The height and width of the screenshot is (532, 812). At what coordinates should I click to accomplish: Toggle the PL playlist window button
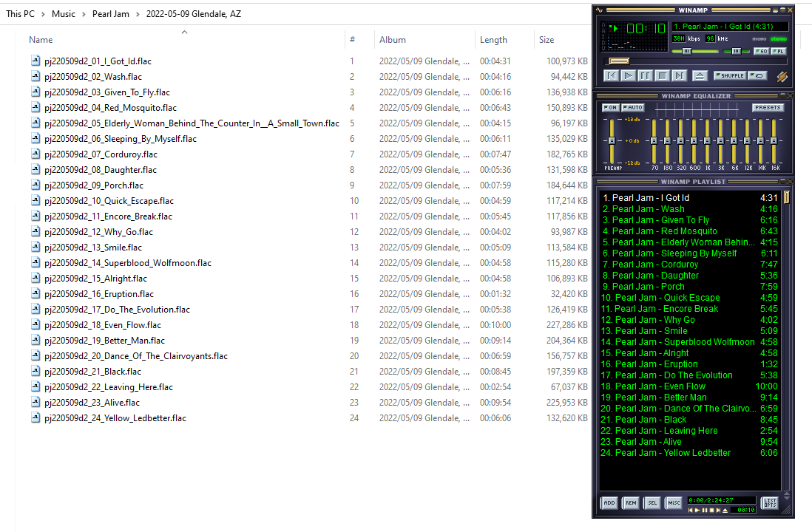click(778, 51)
